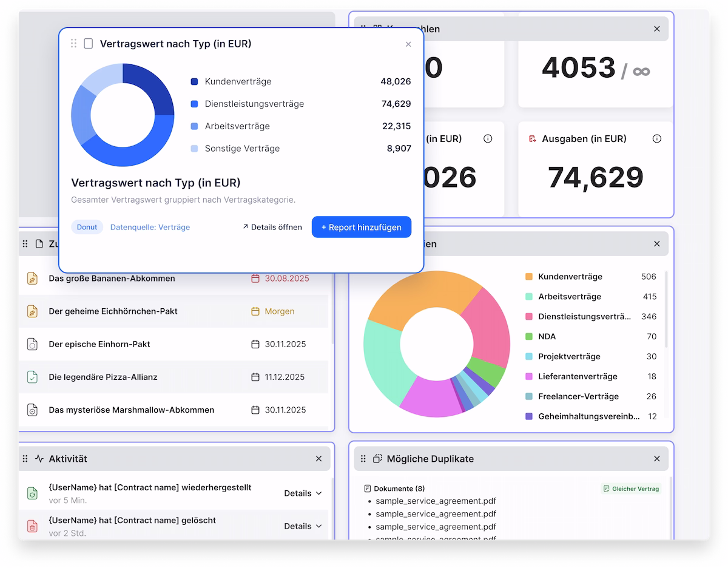Close the pie chart categories widget

656,244
